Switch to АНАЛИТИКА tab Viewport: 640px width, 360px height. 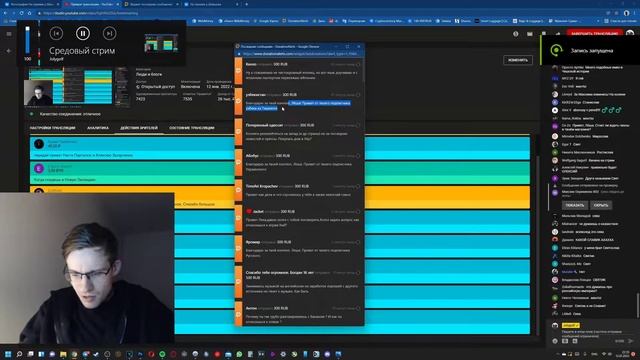tap(98, 128)
